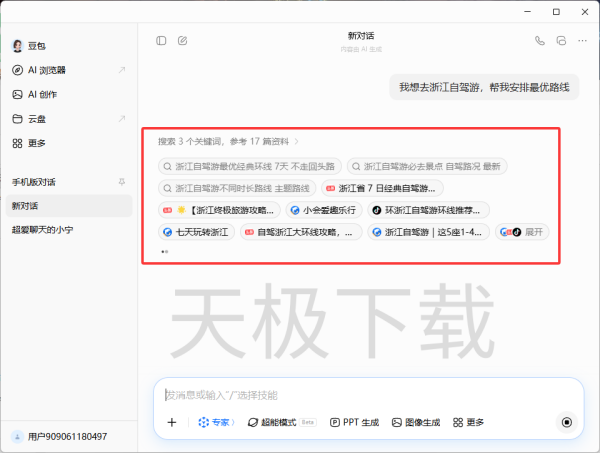
Task: Select 超爱聊天的小宁 conversation
Action: point(42,230)
